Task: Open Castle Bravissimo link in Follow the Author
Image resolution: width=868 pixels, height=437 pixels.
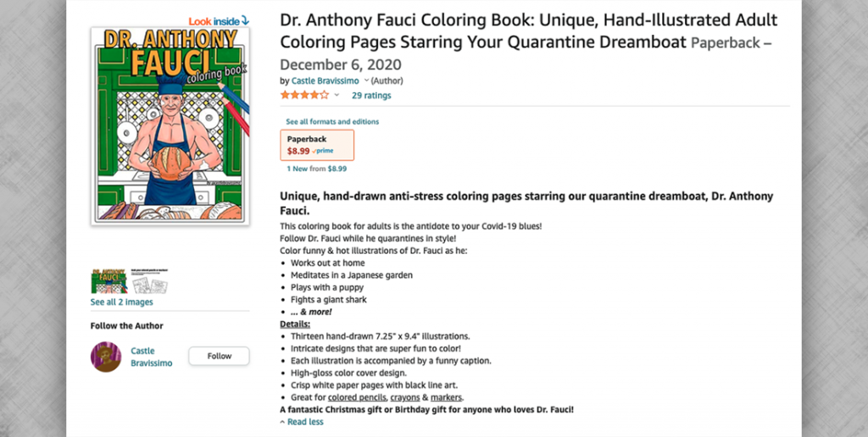Action: (151, 357)
